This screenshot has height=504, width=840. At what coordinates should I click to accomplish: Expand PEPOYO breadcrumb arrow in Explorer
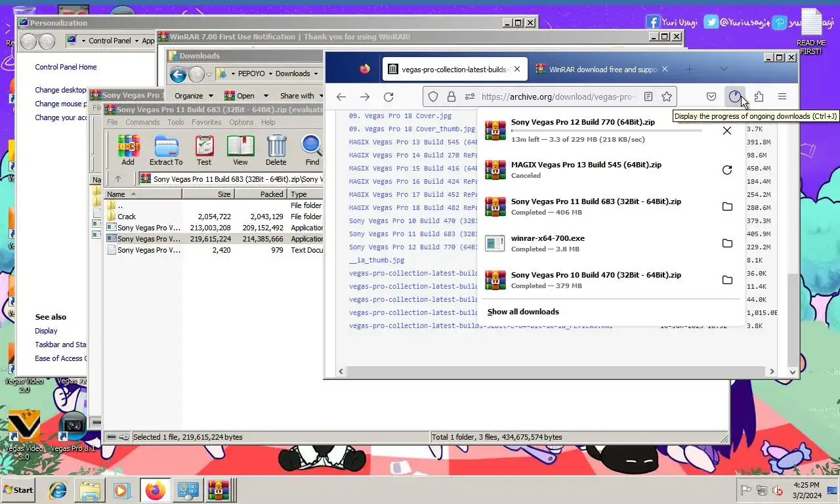[270, 73]
